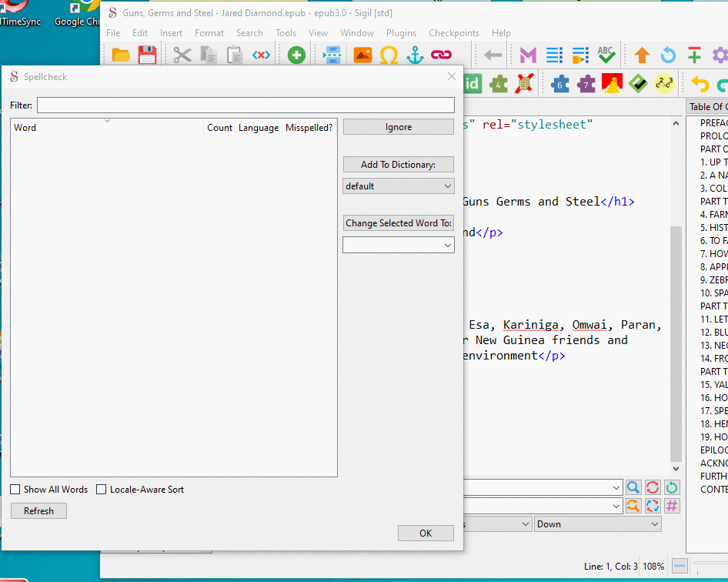Generate Table of Contents list icon
The image size is (728, 582).
(x=554, y=55)
